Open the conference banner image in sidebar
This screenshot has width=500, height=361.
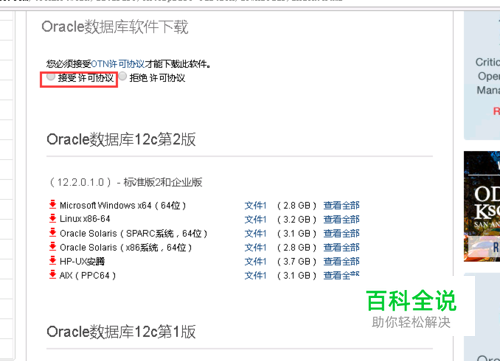pyautogui.click(x=482, y=206)
